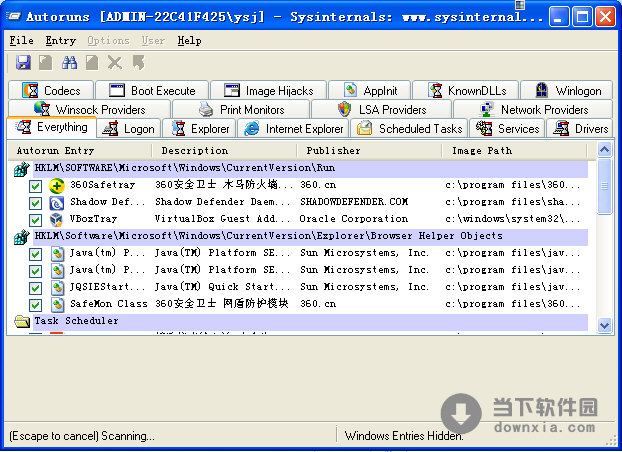
Task: Click the Shadow Defender entry icon
Action: click(x=57, y=202)
